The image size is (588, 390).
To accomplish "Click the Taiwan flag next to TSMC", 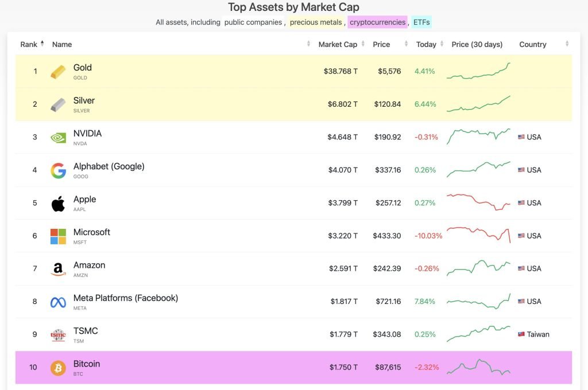I will coord(520,334).
